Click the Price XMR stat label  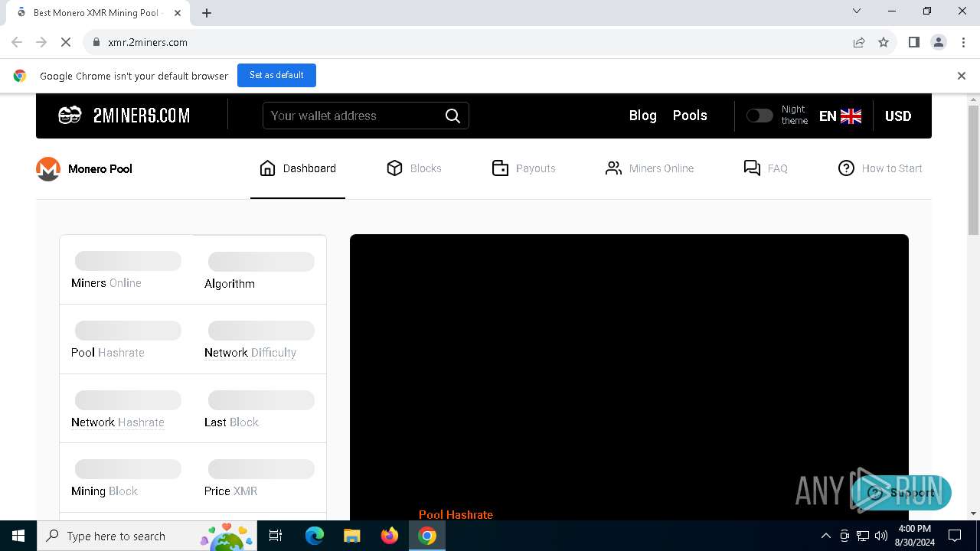230,491
